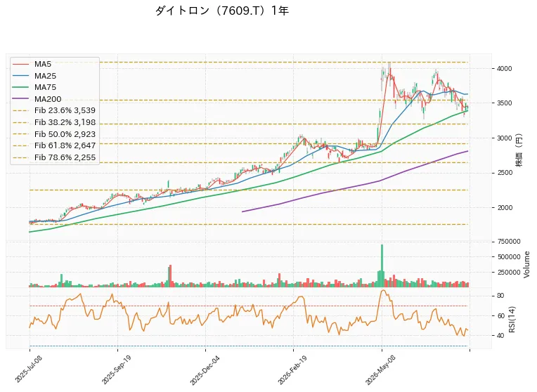Click the 4000 price axis tick
The image size is (537, 392).
pyautogui.click(x=504, y=69)
